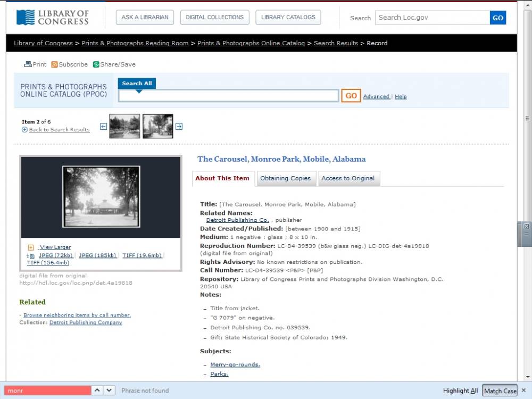532x399 pixels.
Task: Go to previous item with left arrow
Action: click(x=103, y=127)
